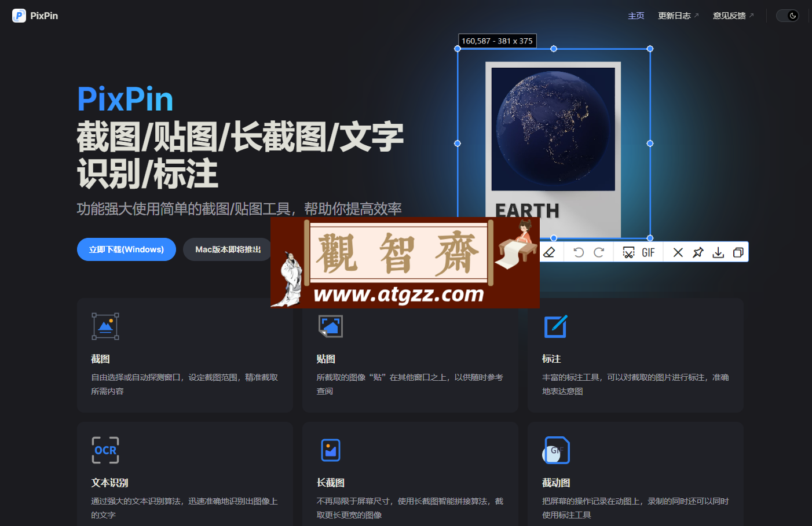The image size is (812, 526).
Task: Click the left-middle selection handle
Action: tap(458, 144)
